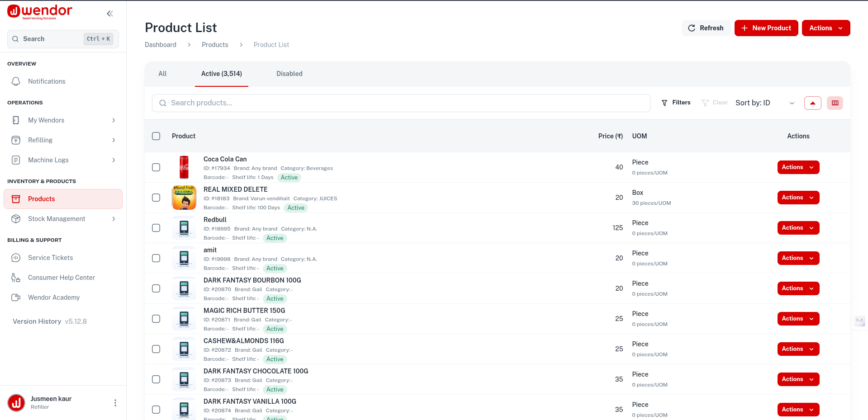Click the Filters funnel icon
The height and width of the screenshot is (420, 868).
pyautogui.click(x=664, y=103)
